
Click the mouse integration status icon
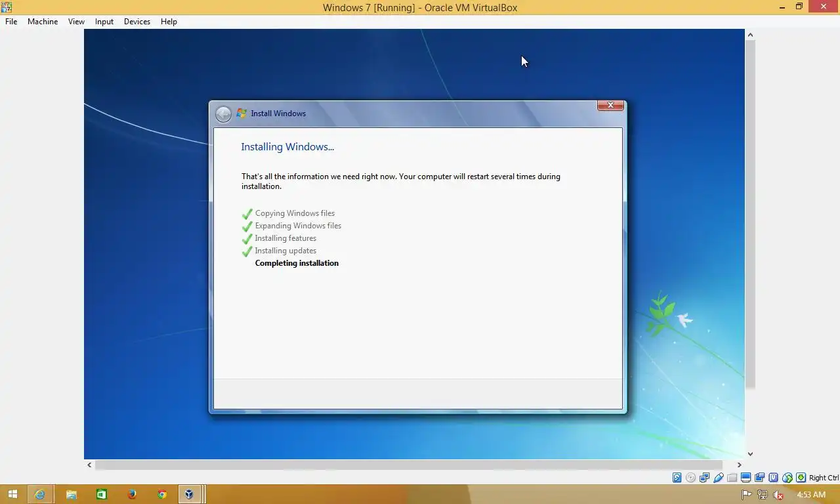(787, 478)
